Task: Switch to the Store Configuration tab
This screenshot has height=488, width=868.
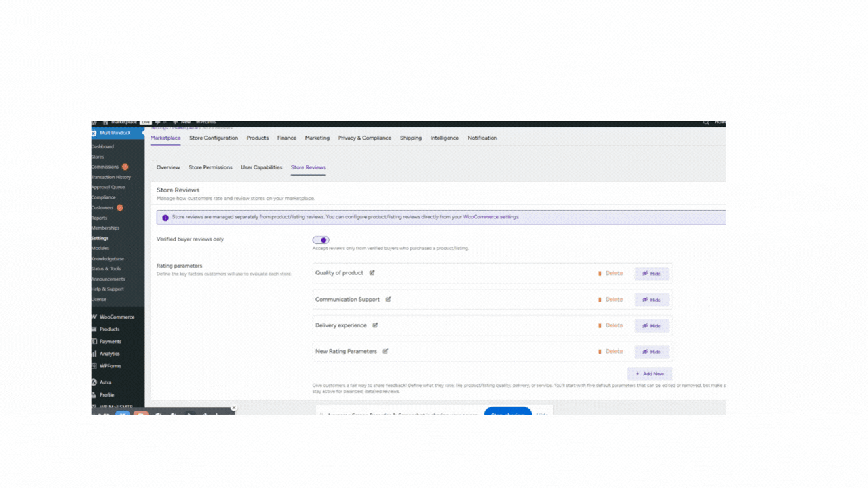Action: click(x=214, y=138)
